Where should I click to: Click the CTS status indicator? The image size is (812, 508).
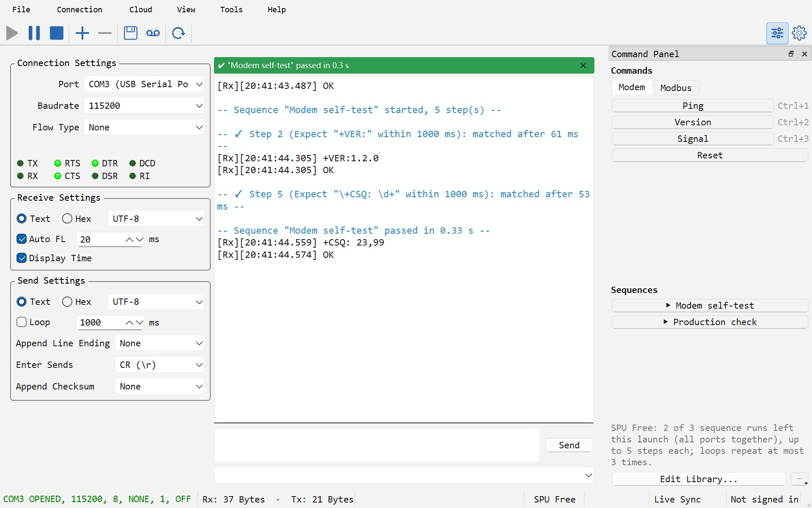click(67, 176)
